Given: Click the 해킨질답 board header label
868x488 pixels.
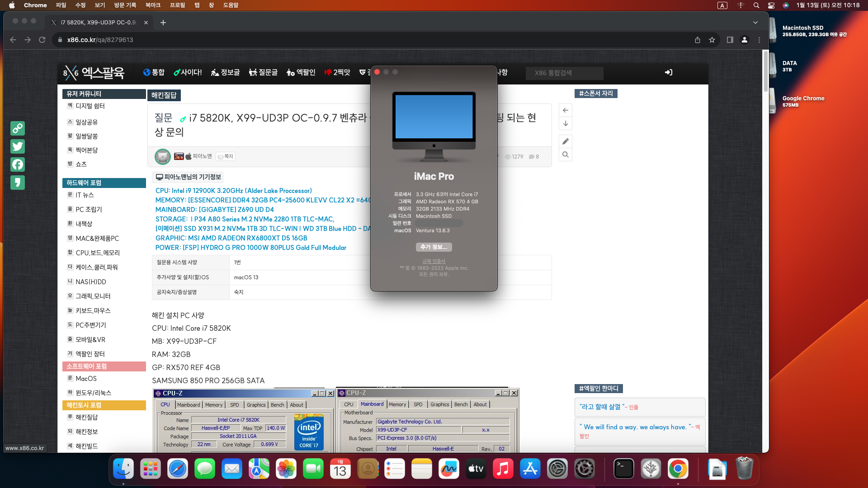Looking at the screenshot, I should [164, 95].
